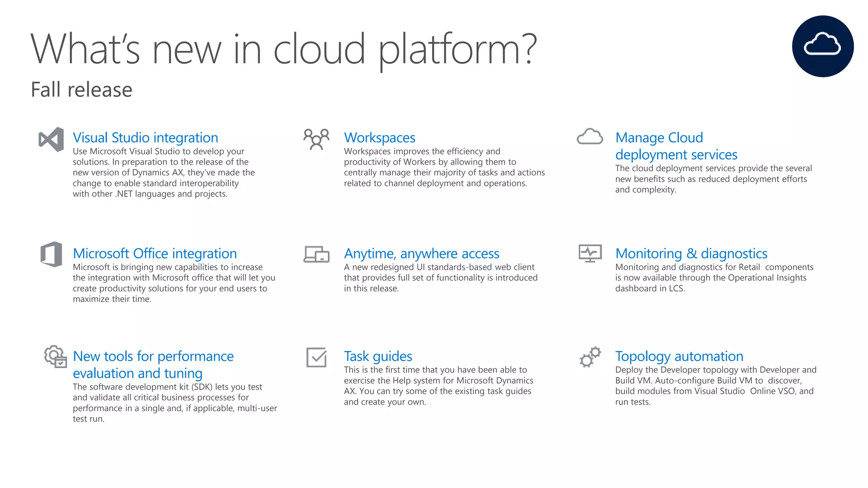
Task: Select New tools for performance evaluation heading
Action: [153, 365]
